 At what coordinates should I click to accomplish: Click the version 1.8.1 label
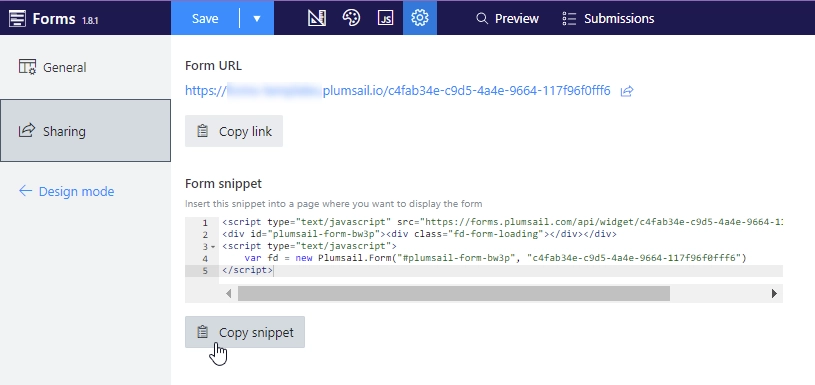pyautogui.click(x=90, y=20)
